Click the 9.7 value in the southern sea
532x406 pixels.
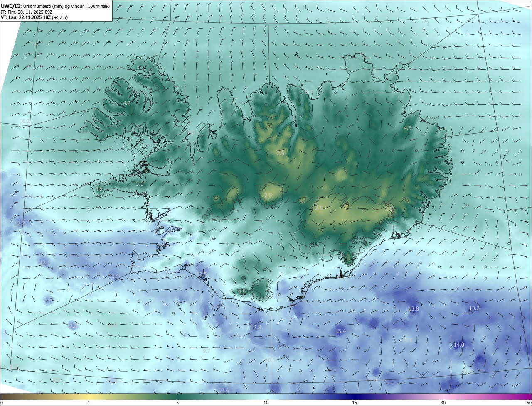click(x=206, y=351)
